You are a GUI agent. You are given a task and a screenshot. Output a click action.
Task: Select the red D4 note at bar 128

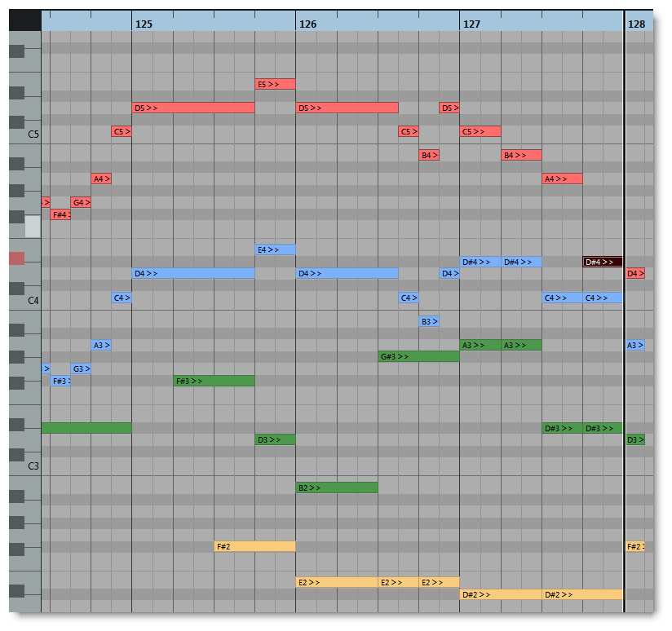coord(635,273)
